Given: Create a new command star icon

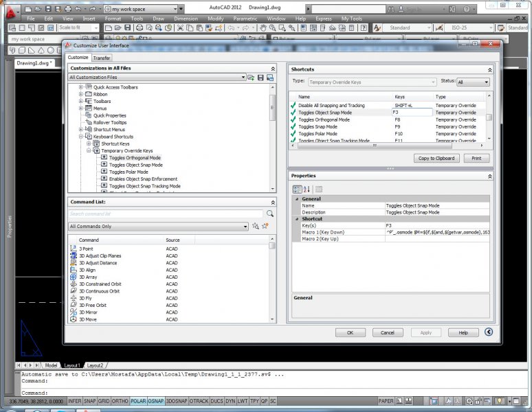Looking at the screenshot, I should click(x=265, y=226).
